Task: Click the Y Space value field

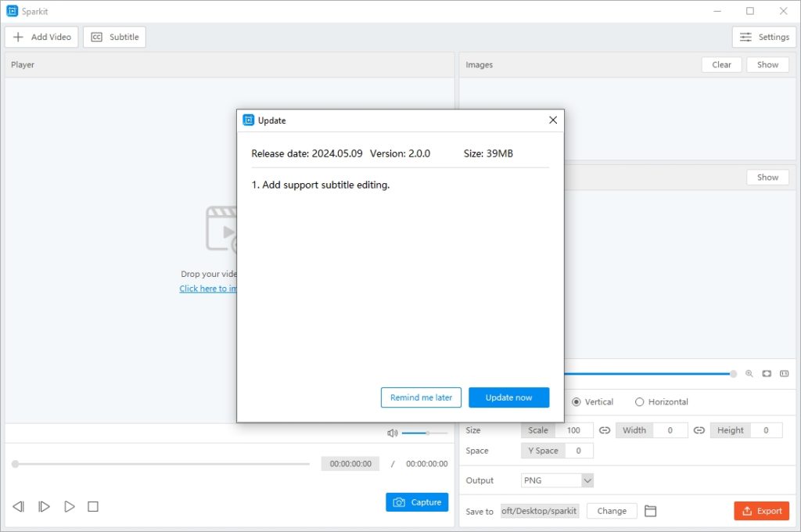Action: pyautogui.click(x=579, y=451)
